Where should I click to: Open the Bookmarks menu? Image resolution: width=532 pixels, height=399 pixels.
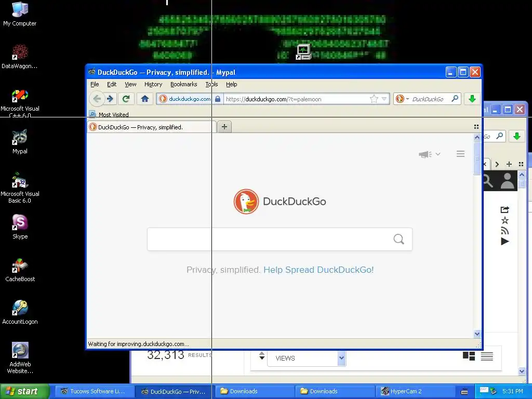pos(183,84)
